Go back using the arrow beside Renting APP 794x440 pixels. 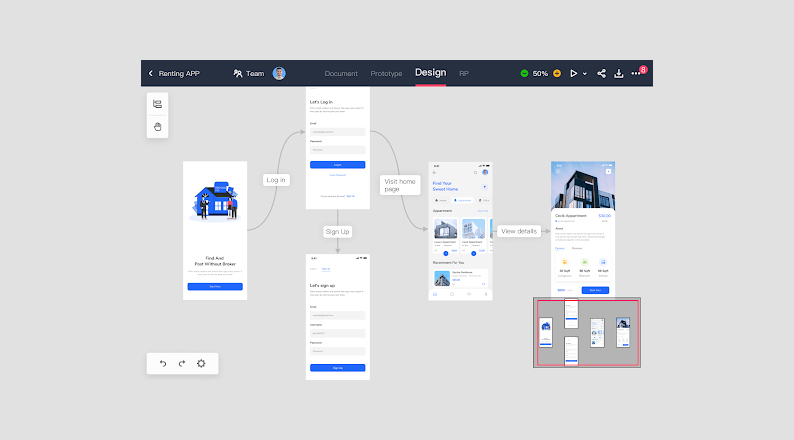point(150,73)
